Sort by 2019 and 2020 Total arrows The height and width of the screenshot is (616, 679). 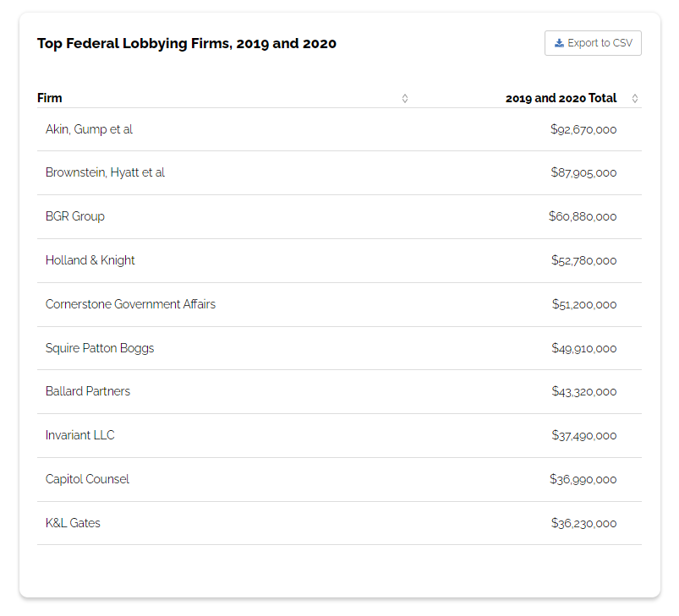pos(635,98)
